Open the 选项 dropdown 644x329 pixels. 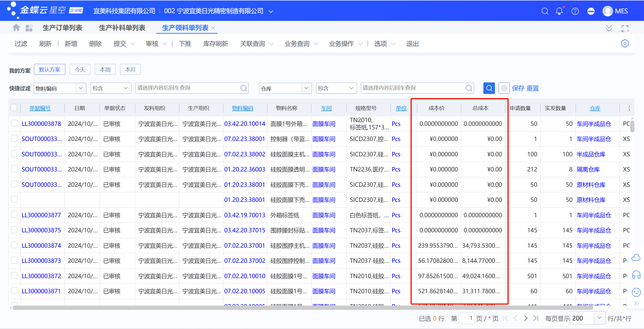tap(384, 44)
